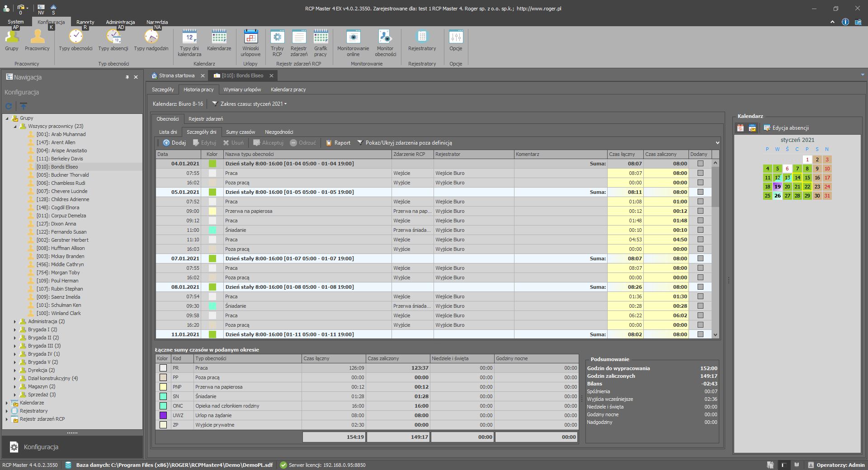The image size is (868, 470).
Task: Open the Opcje settings icon
Action: click(x=456, y=38)
